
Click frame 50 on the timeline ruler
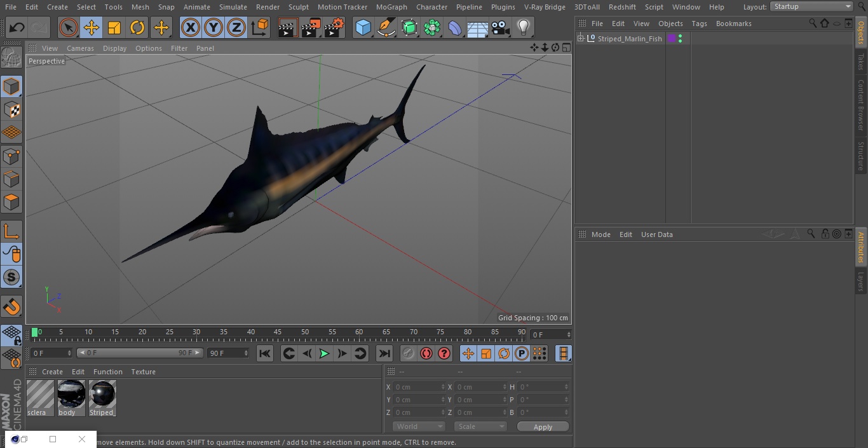pyautogui.click(x=305, y=332)
